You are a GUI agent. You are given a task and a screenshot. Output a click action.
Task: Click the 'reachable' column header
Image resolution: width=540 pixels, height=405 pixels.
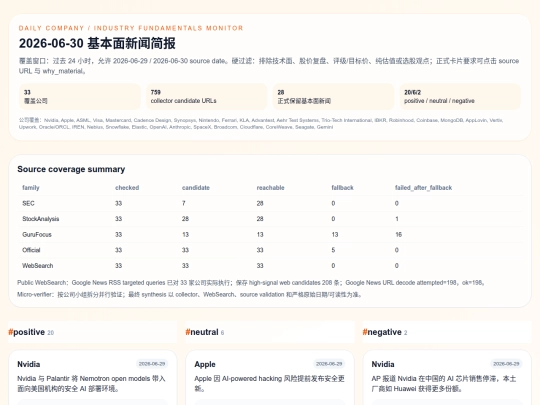[x=270, y=188]
